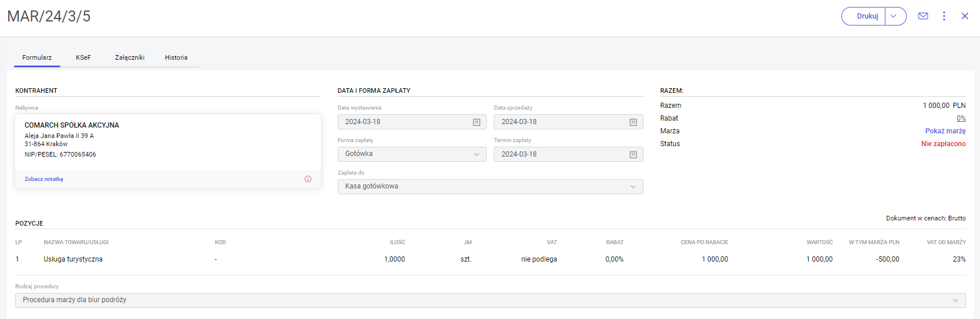Screen dimensions: 980x319
Task: Click the Pokaż marżę link
Action: (945, 131)
